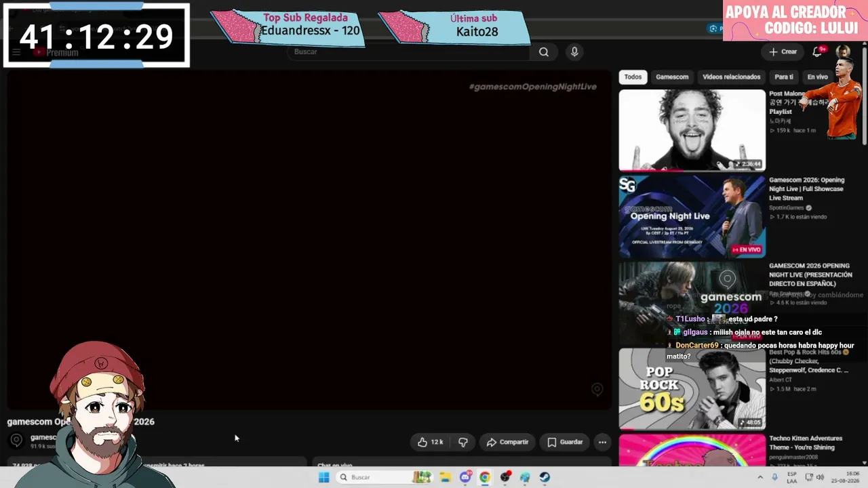Dislike the gamescom video
Image resolution: width=868 pixels, height=488 pixels.
click(463, 442)
